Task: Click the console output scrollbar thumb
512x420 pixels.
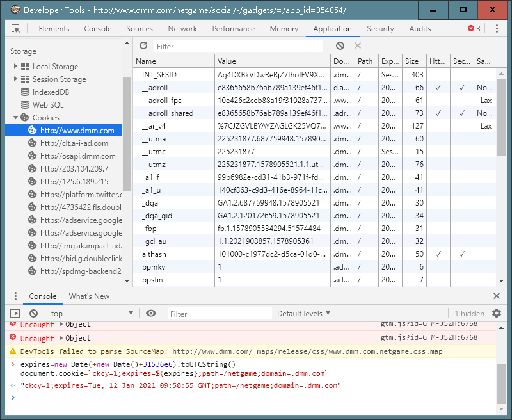Action: point(501,384)
